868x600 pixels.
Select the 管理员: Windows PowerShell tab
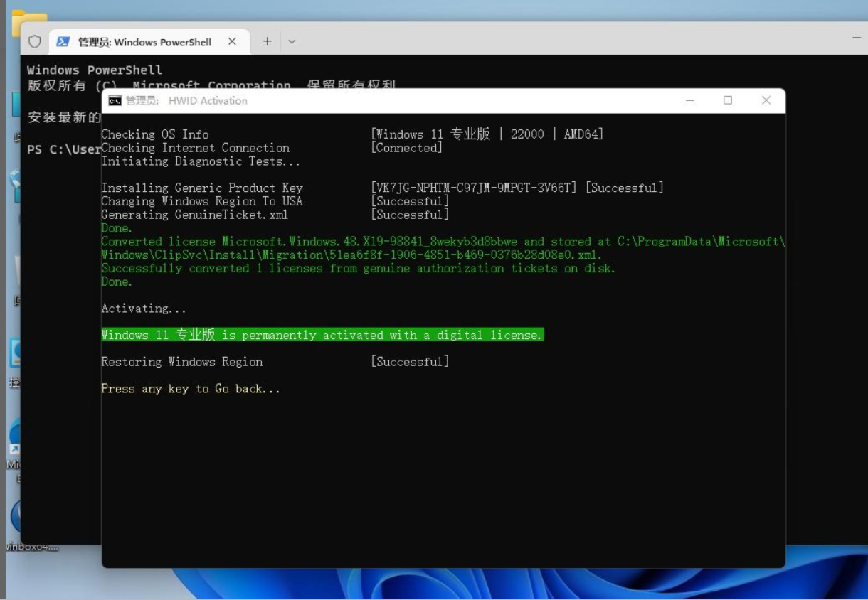[x=144, y=42]
